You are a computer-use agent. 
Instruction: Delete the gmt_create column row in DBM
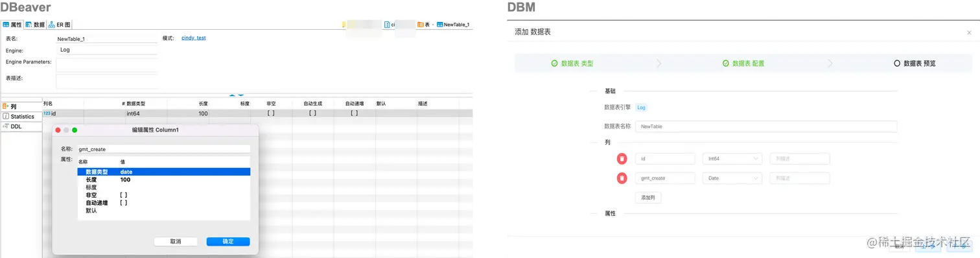[x=622, y=178]
